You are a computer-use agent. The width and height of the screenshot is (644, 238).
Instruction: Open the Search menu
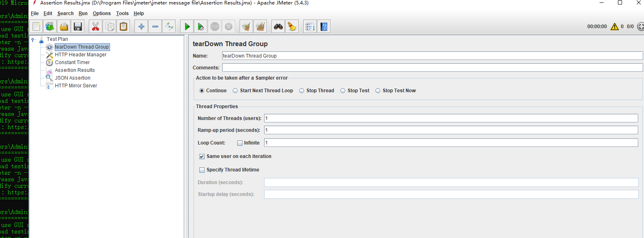(65, 13)
